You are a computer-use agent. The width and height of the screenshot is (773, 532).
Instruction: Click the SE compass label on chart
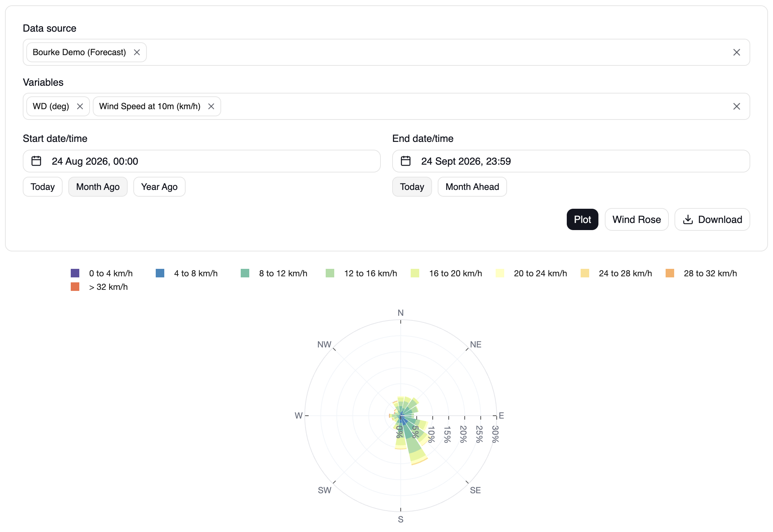click(x=475, y=490)
